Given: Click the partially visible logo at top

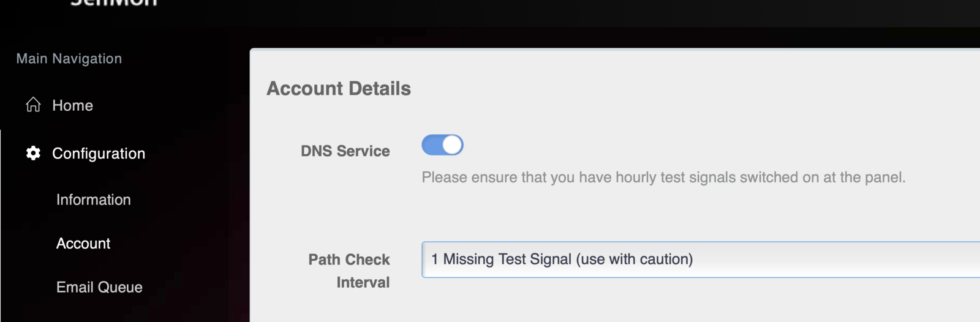Looking at the screenshot, I should click(114, 3).
